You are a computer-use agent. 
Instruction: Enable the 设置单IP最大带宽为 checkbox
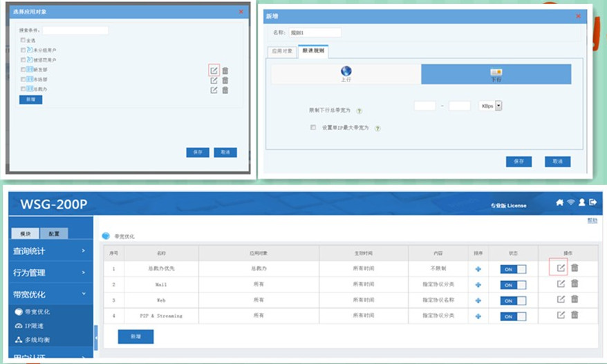click(313, 127)
